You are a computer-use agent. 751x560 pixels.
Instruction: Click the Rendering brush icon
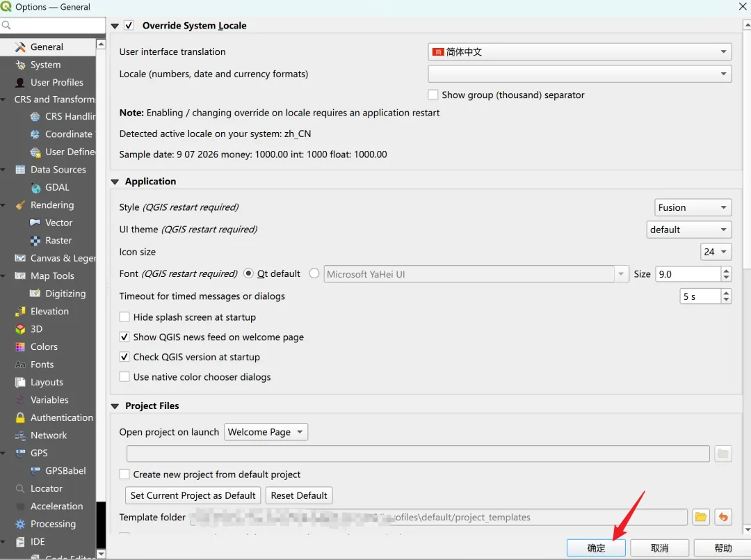click(x=20, y=205)
